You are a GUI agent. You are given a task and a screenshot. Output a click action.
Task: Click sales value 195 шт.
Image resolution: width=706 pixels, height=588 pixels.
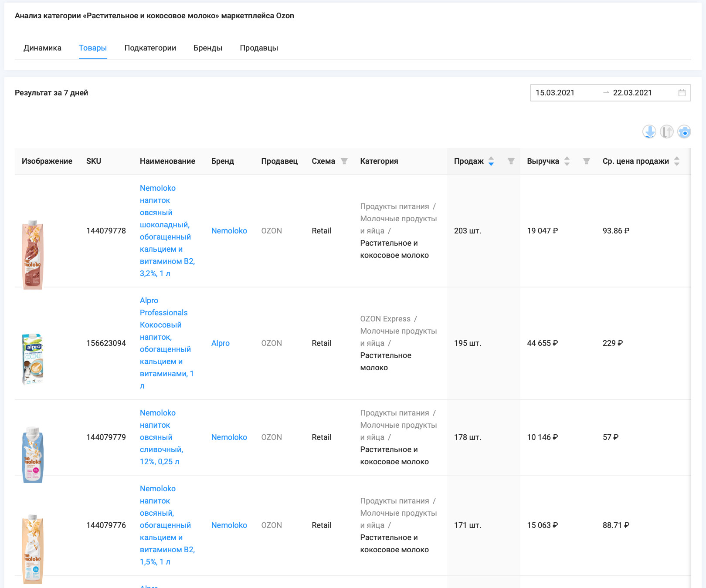tap(468, 343)
